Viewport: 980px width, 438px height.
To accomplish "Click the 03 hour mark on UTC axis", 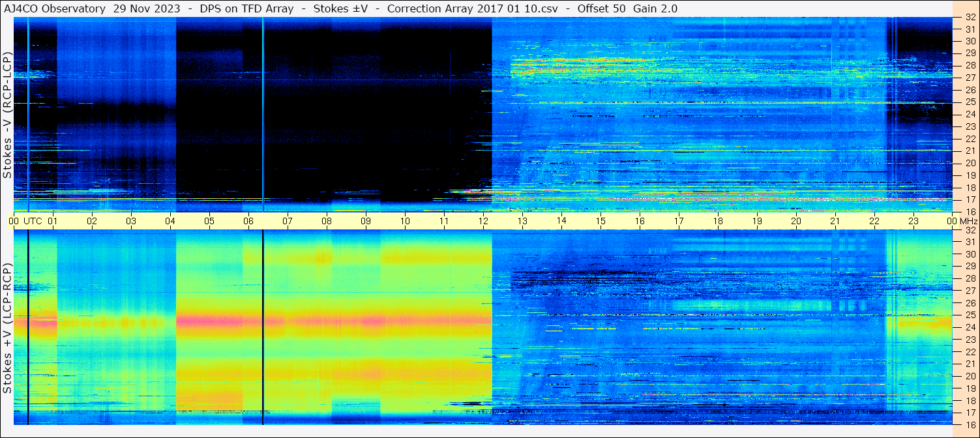I will tap(131, 221).
